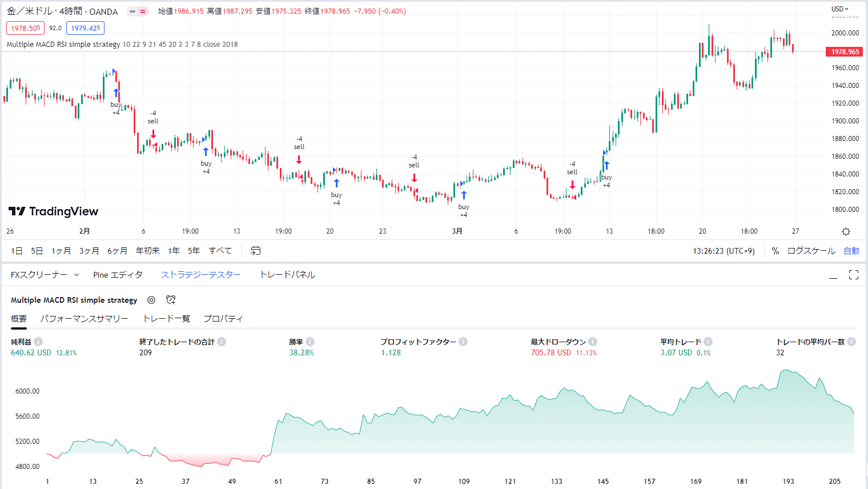The width and height of the screenshot is (868, 489).
Task: Click profit factor value 1.128
Action: 391,352
